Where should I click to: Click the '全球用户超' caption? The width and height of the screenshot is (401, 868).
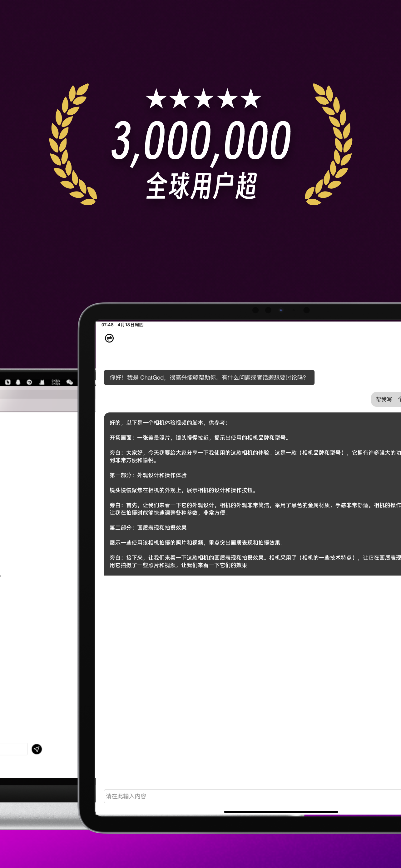[202, 186]
